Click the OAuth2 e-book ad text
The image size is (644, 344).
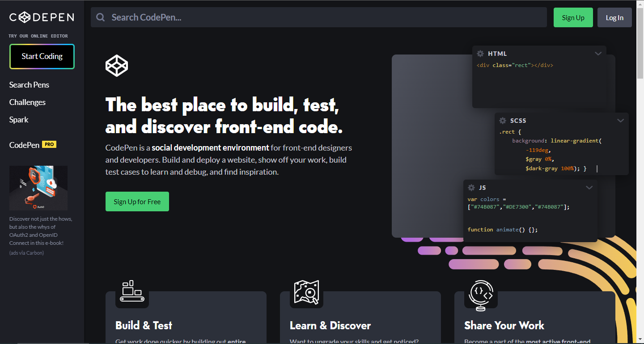[x=41, y=231]
